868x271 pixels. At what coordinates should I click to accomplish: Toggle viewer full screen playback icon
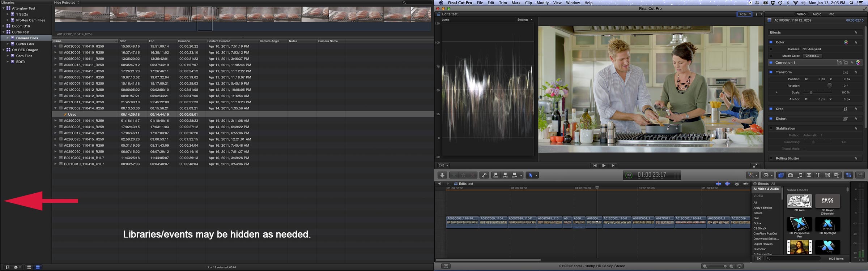[755, 165]
